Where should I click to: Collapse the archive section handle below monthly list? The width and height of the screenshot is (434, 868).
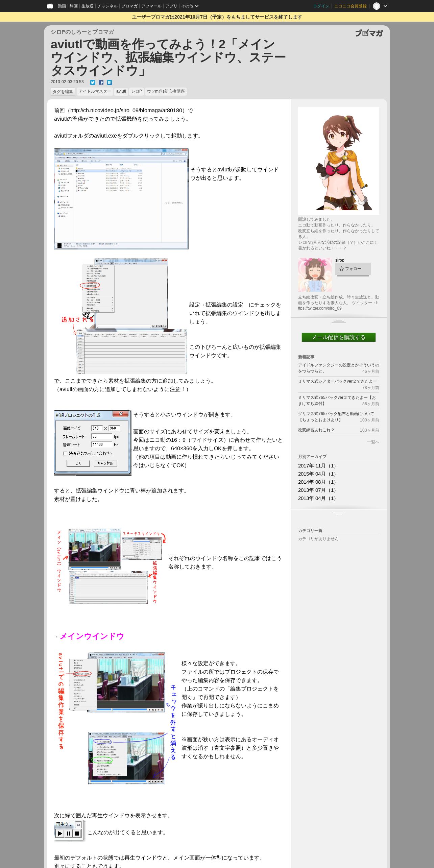click(339, 513)
